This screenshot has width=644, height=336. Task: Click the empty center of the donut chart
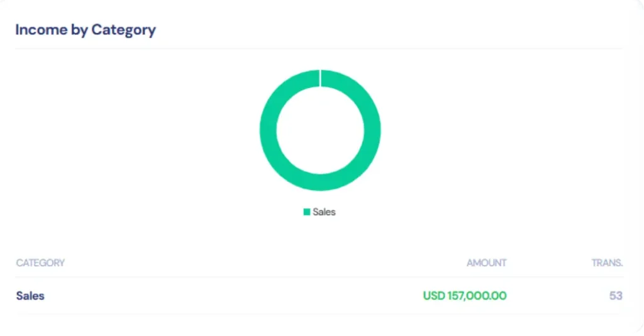click(x=320, y=130)
